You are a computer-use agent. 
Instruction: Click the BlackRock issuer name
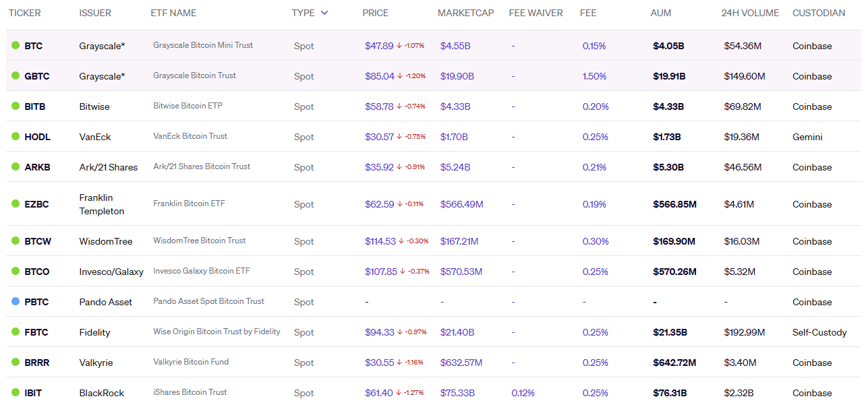click(102, 393)
